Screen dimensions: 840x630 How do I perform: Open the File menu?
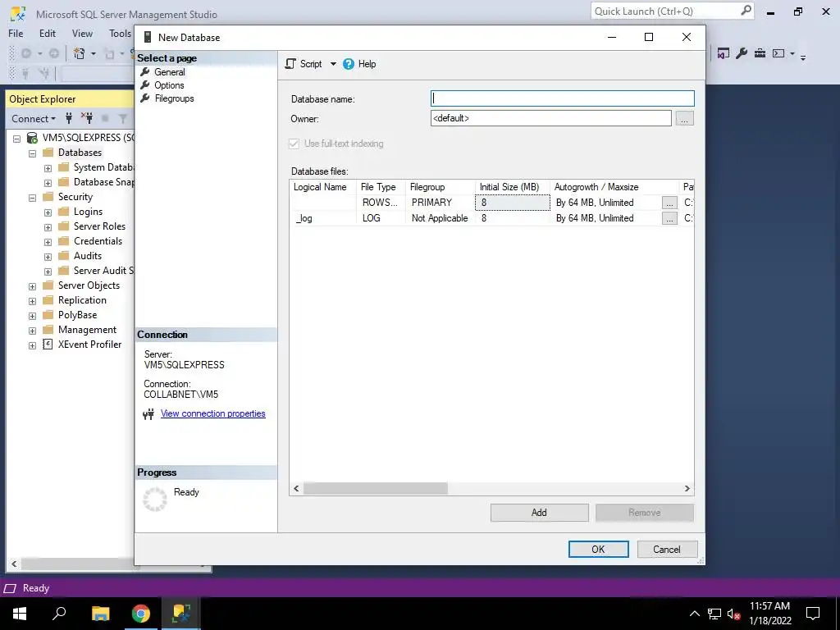16,33
